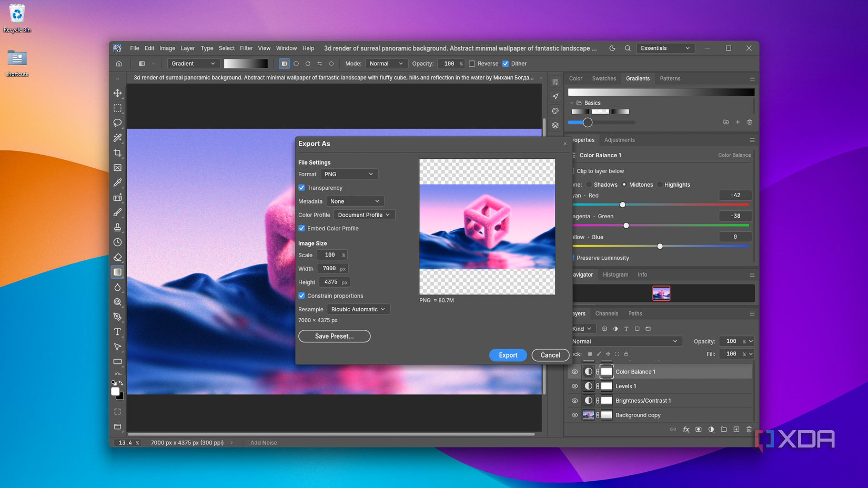Select the Clone Stamp tool
This screenshot has width=868, height=488.
(x=117, y=227)
